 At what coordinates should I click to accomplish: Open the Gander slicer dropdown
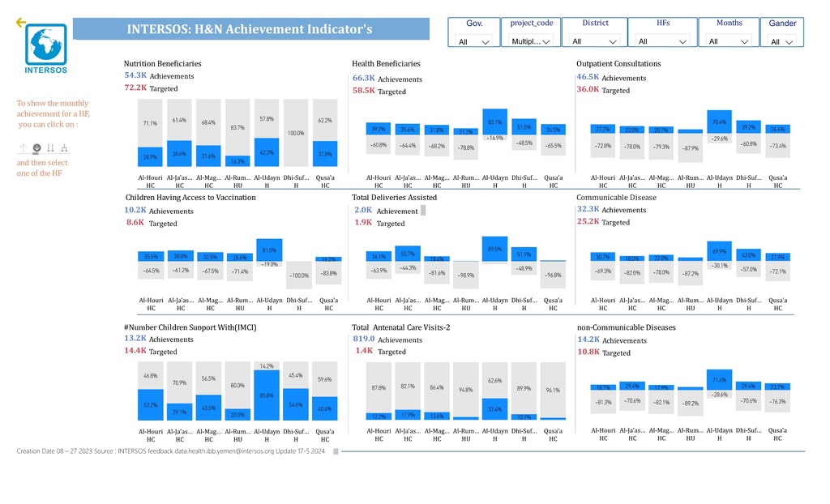click(x=782, y=41)
